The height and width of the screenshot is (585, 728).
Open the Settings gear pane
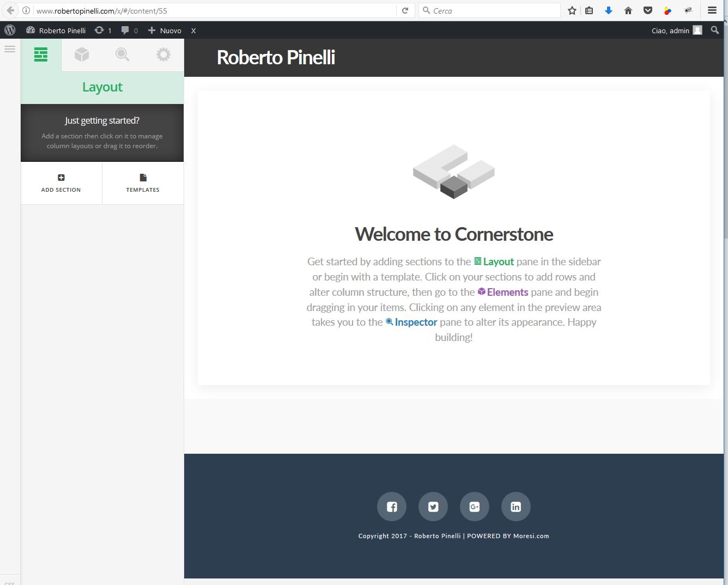[x=163, y=54]
